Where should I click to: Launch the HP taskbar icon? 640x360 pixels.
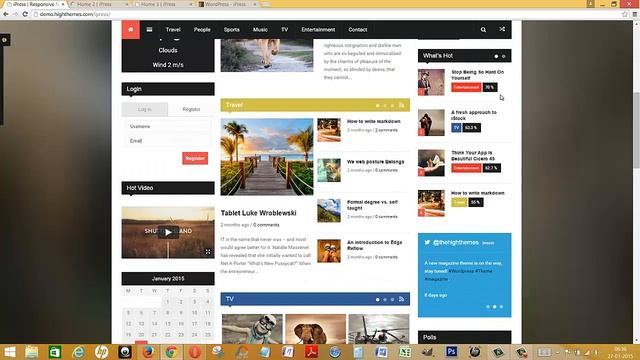pos(102,352)
